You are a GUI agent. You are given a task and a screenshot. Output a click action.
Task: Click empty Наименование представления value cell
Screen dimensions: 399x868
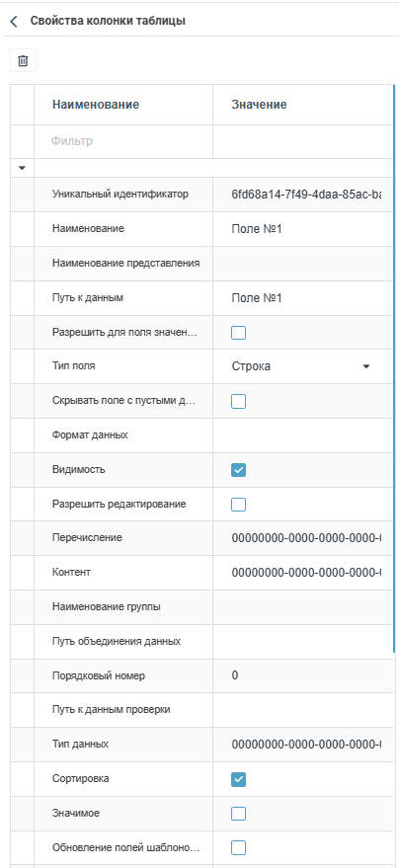[x=303, y=264]
